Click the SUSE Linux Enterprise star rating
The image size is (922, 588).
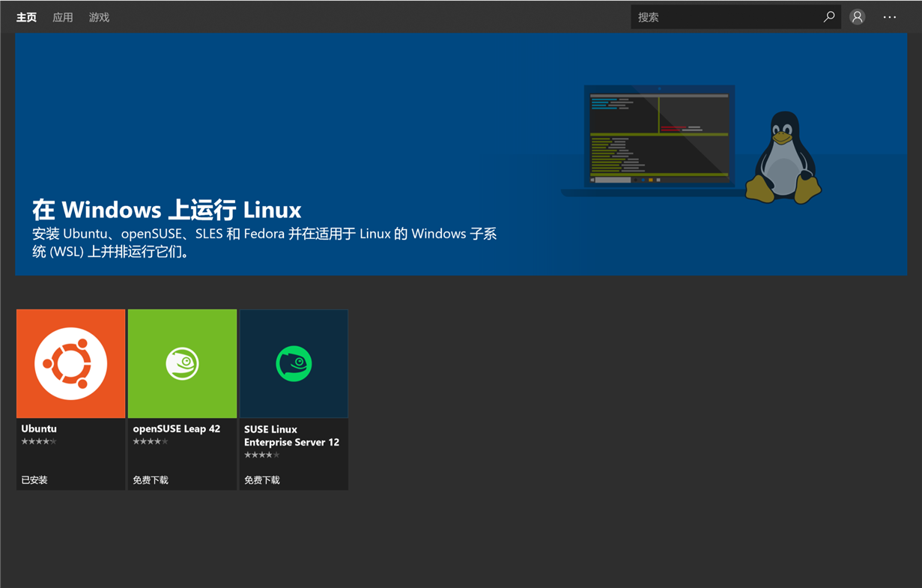[x=262, y=455]
